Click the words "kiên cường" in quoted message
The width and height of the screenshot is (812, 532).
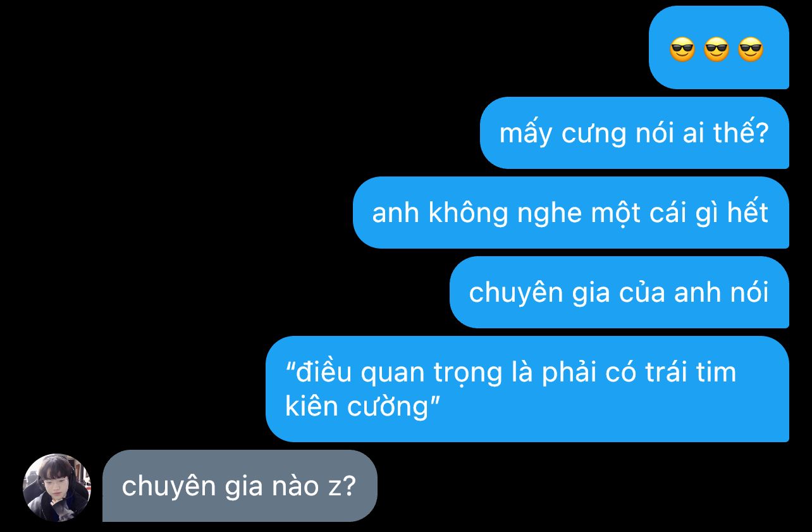tap(357, 405)
